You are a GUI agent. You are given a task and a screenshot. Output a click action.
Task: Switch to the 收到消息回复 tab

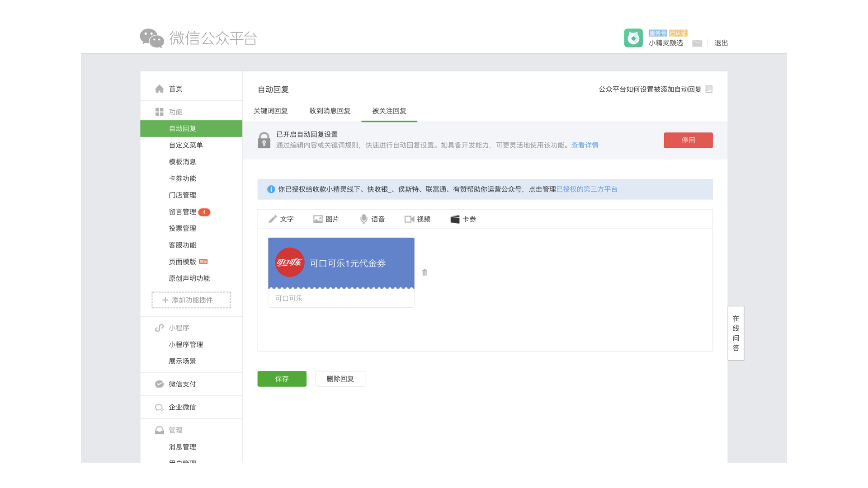point(330,111)
